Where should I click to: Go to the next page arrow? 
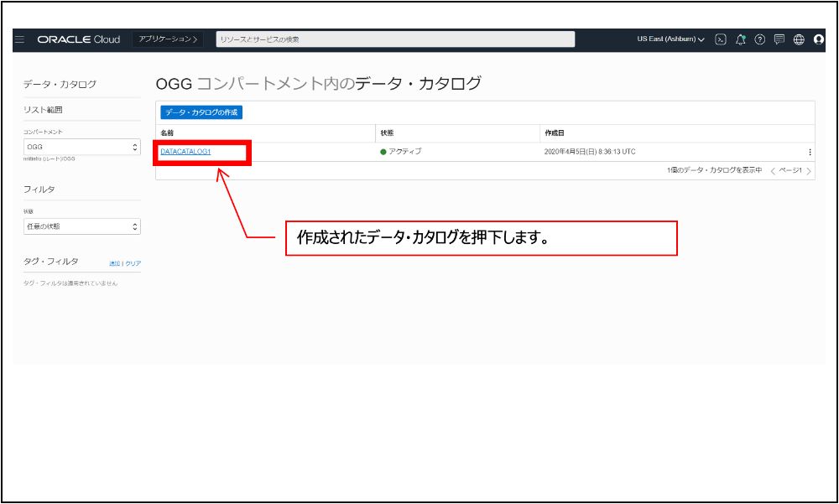tap(809, 171)
